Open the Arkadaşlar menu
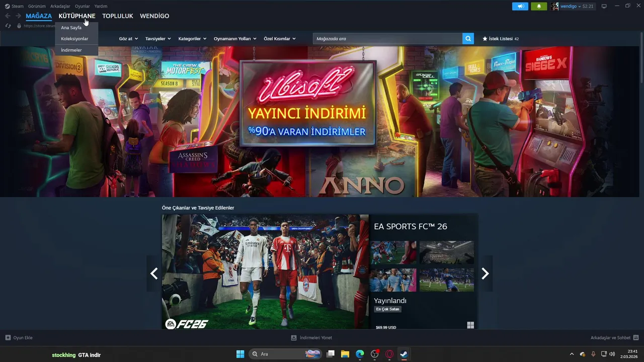Screen dimensions: 644x362 (x=60, y=6)
